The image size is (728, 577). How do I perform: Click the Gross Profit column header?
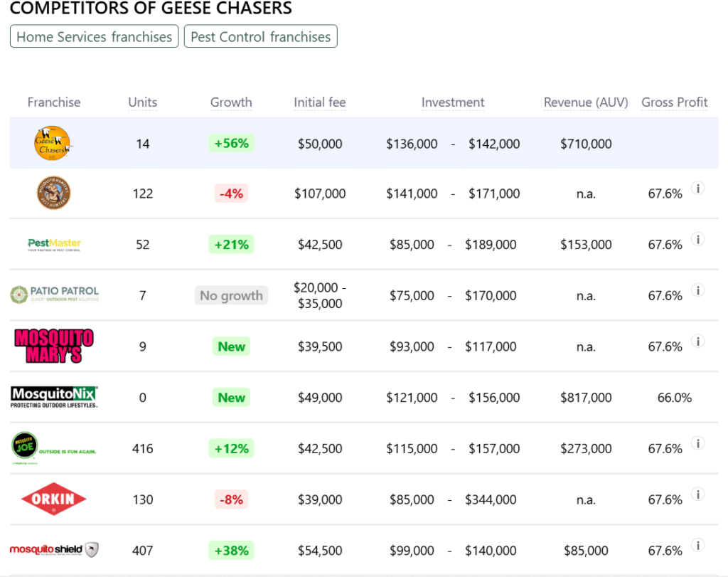[x=675, y=102]
